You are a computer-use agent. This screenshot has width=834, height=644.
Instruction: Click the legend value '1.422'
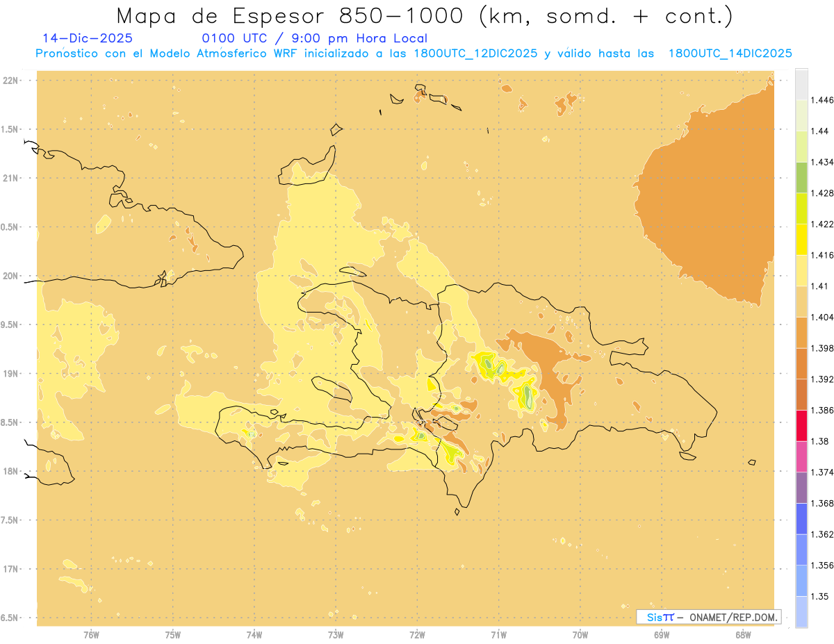[822, 224]
